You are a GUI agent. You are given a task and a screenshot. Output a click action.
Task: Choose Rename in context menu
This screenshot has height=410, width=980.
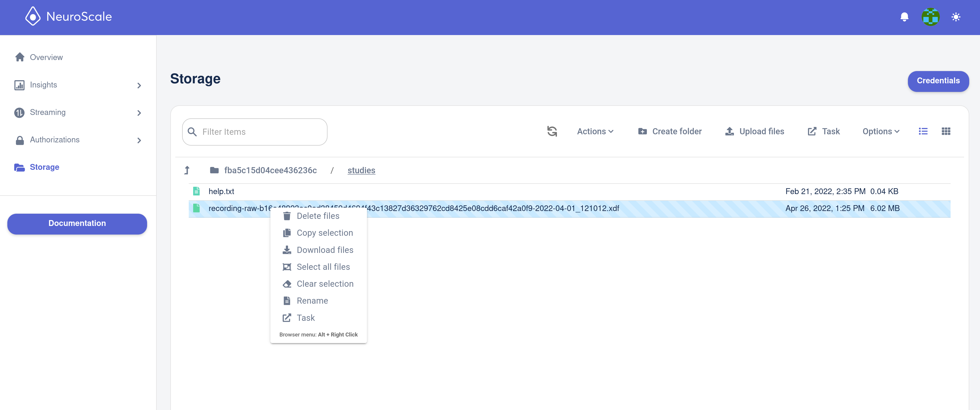[x=318, y=301]
